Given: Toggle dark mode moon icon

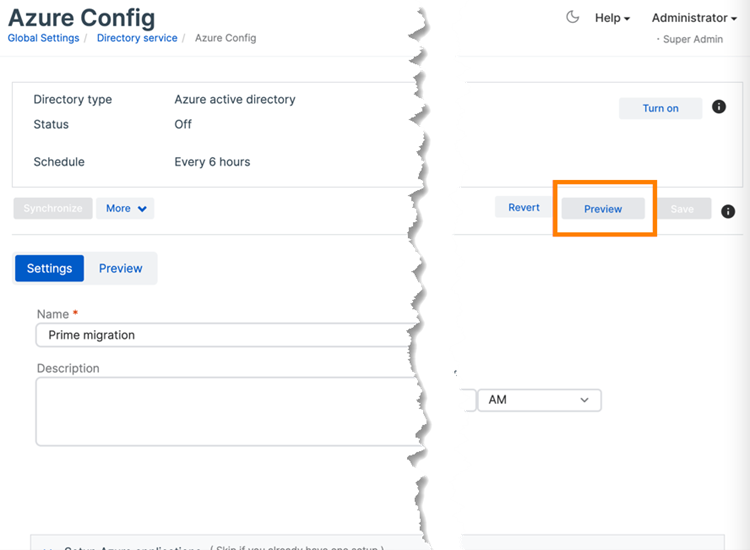Looking at the screenshot, I should [573, 17].
